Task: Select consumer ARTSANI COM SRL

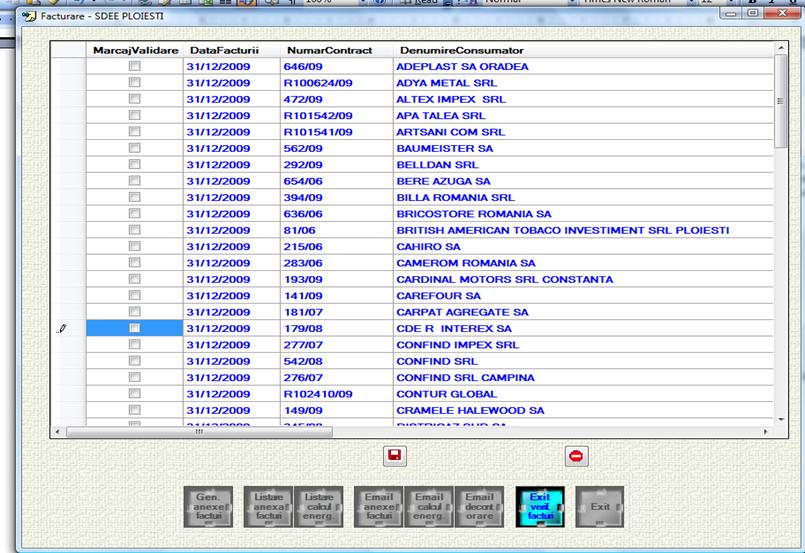Action: coord(450,132)
